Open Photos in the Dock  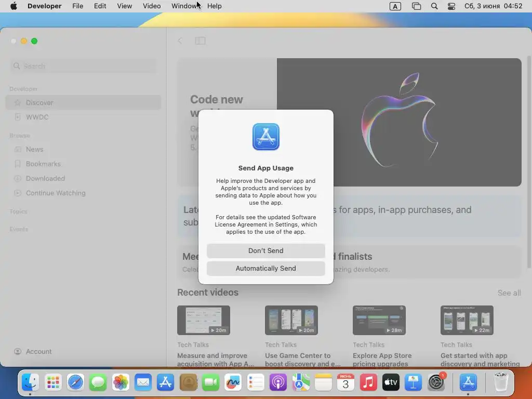121,382
